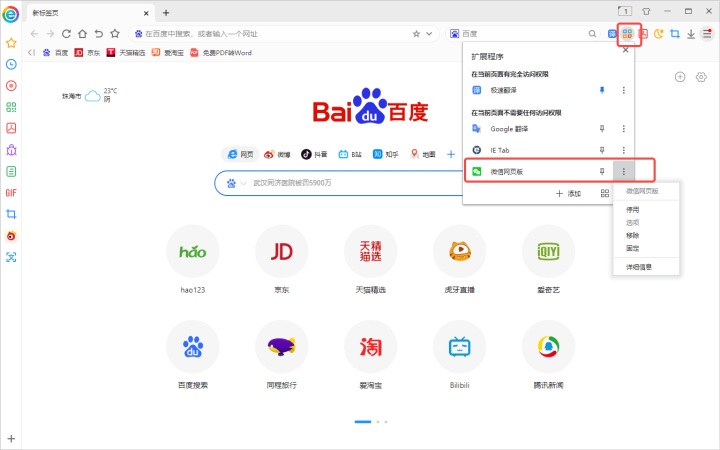Unpin the 极速翻译 extension with its blue pin
The height and width of the screenshot is (450, 720).
(602, 90)
